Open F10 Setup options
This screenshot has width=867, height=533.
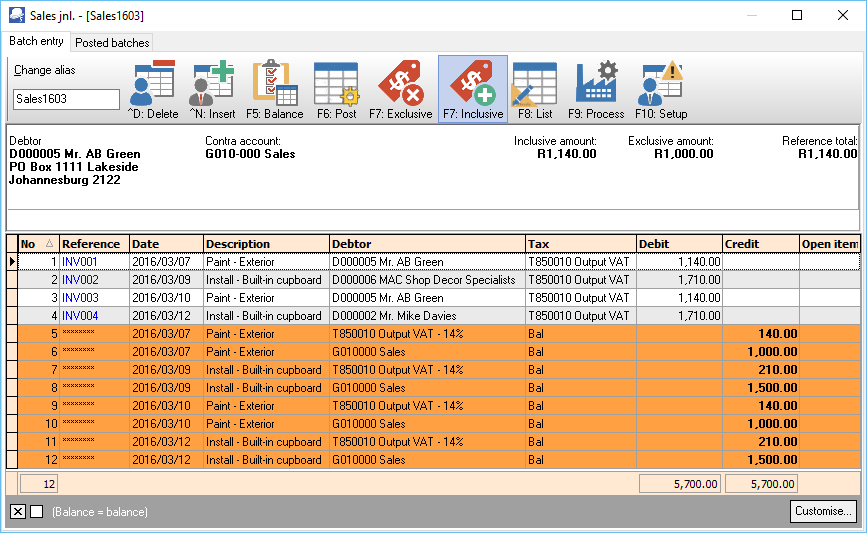click(x=661, y=89)
